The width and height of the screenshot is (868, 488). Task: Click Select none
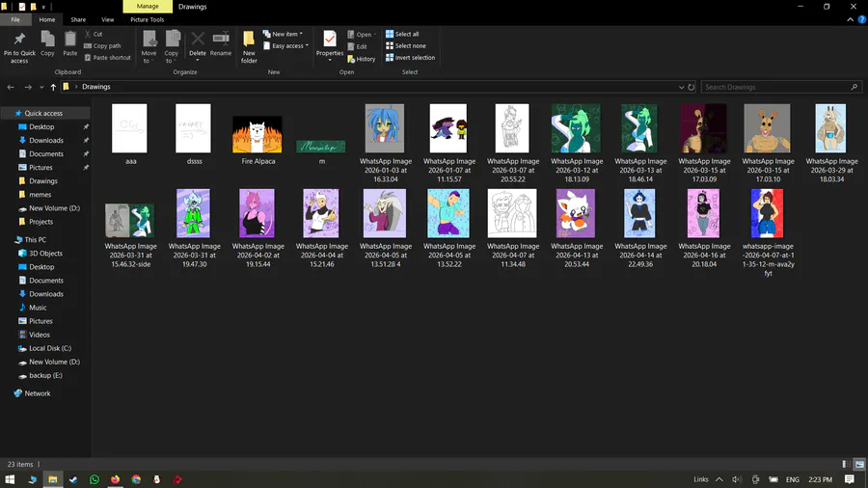click(406, 46)
